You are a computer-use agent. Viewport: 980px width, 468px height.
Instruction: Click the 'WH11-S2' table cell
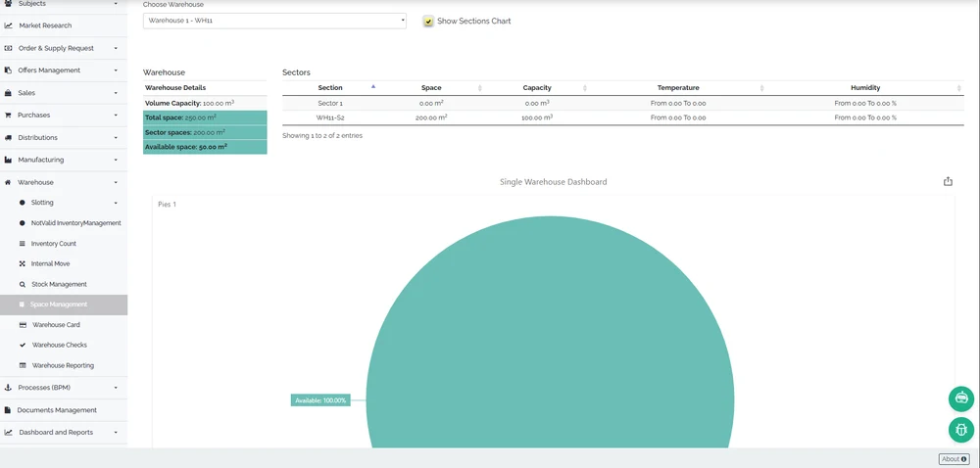click(330, 117)
